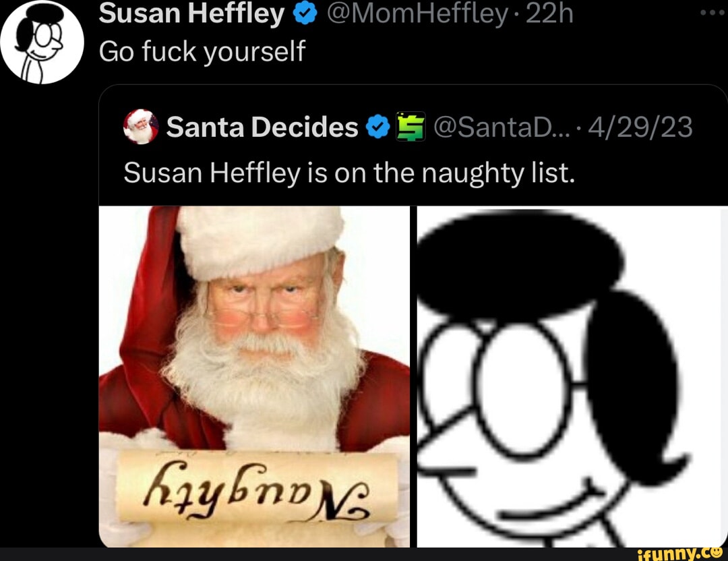728x561 pixels.
Task: Click the Susan Heffley display name
Action: [191, 13]
